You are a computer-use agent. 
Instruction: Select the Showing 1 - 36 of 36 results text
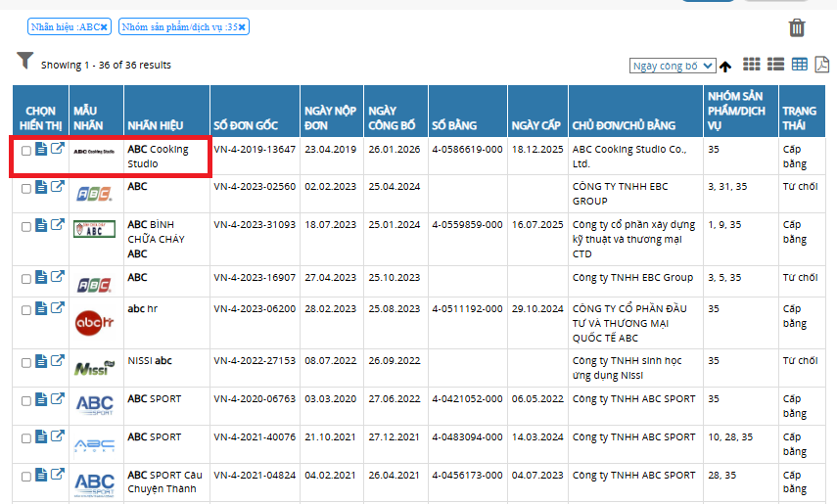pos(107,66)
